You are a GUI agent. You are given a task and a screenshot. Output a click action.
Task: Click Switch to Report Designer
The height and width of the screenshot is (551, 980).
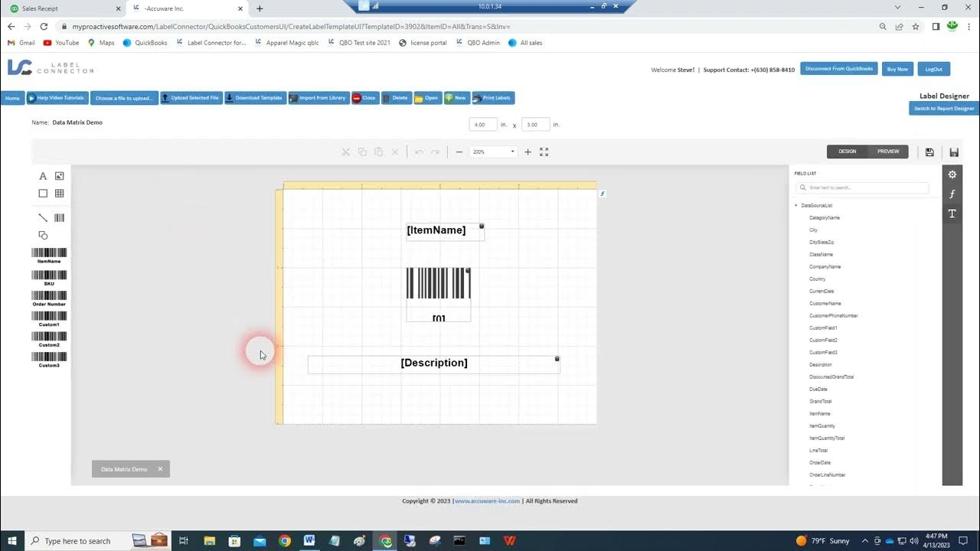944,109
